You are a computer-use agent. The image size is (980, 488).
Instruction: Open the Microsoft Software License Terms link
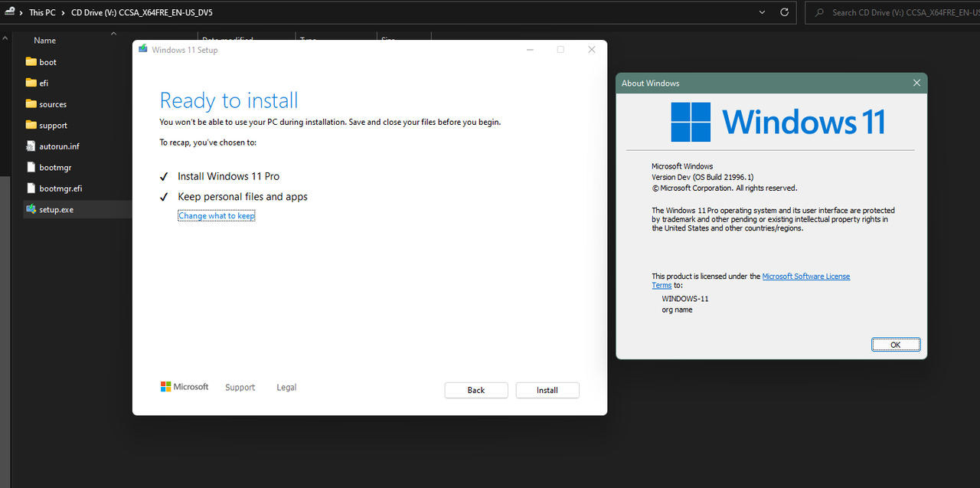(x=805, y=277)
